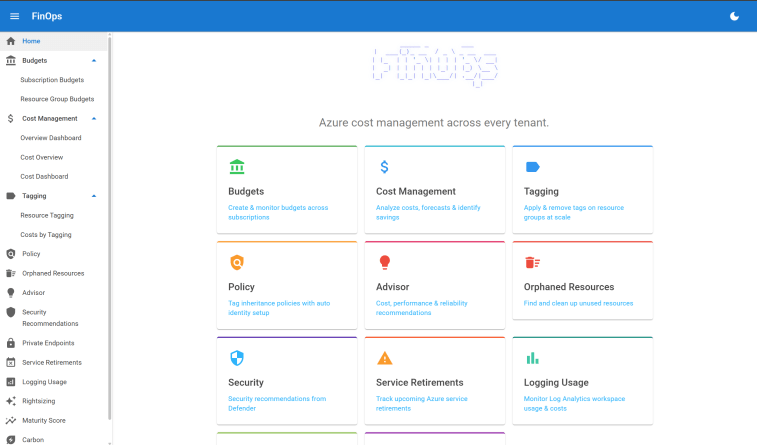Collapse the Tagging sidebar section
This screenshot has height=445, width=757.
coord(94,196)
